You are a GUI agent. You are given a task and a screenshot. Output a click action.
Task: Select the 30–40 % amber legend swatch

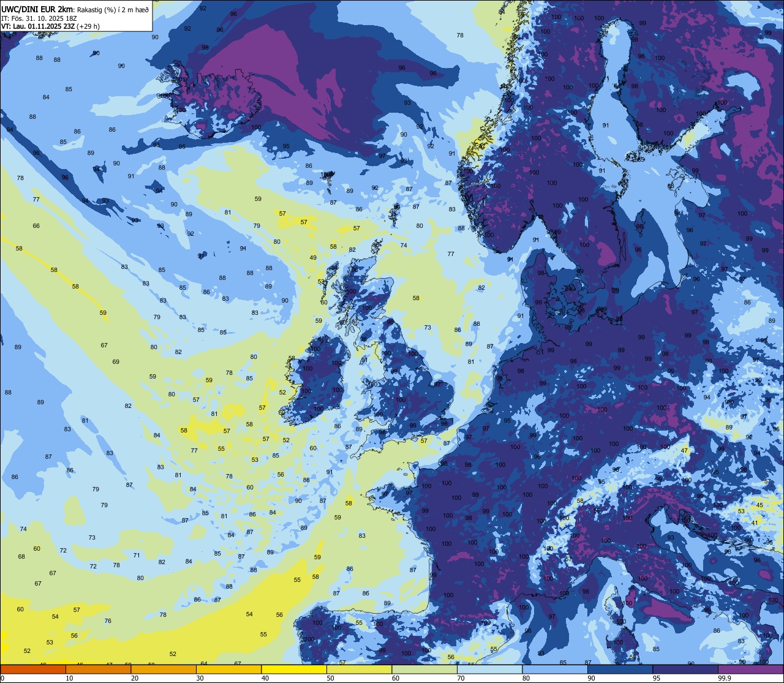[228, 669]
